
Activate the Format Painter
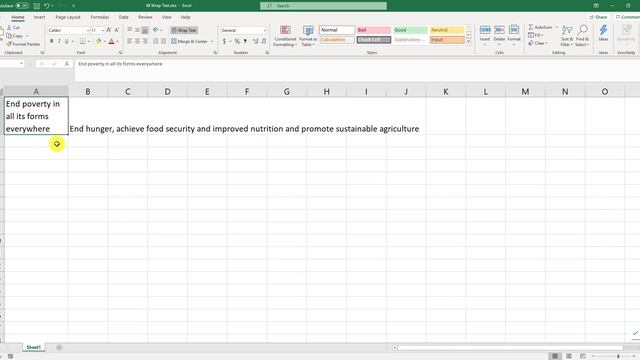23,44
